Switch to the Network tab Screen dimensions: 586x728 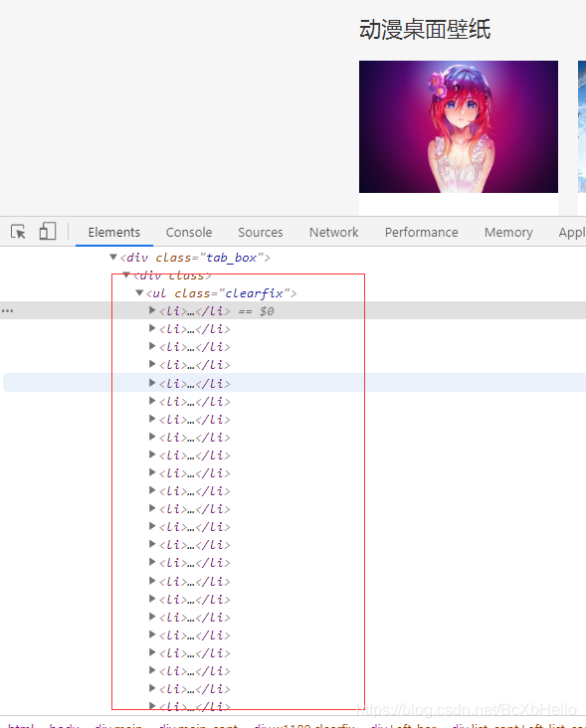[x=333, y=232]
